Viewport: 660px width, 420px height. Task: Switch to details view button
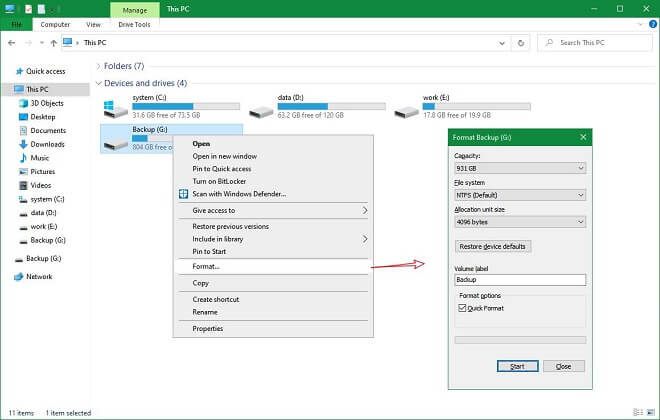click(638, 412)
